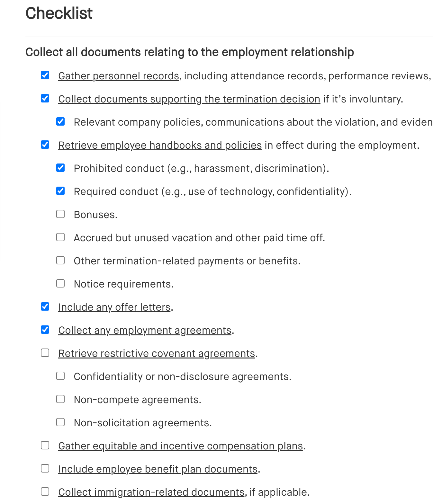Screen dimensions: 433x504
Task: Check Retrieve restrictive covenant agreements checkbox
Action: point(45,353)
